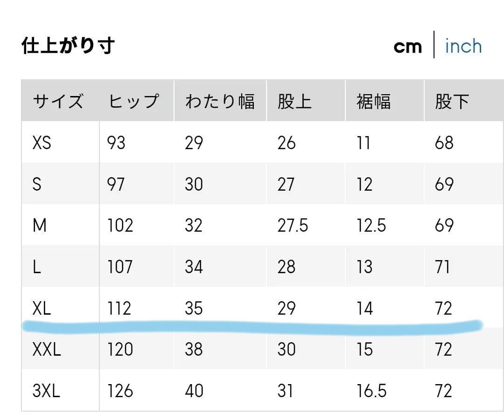Screen dimensions: 504x420
Task: Switch units to inch
Action: [463, 46]
